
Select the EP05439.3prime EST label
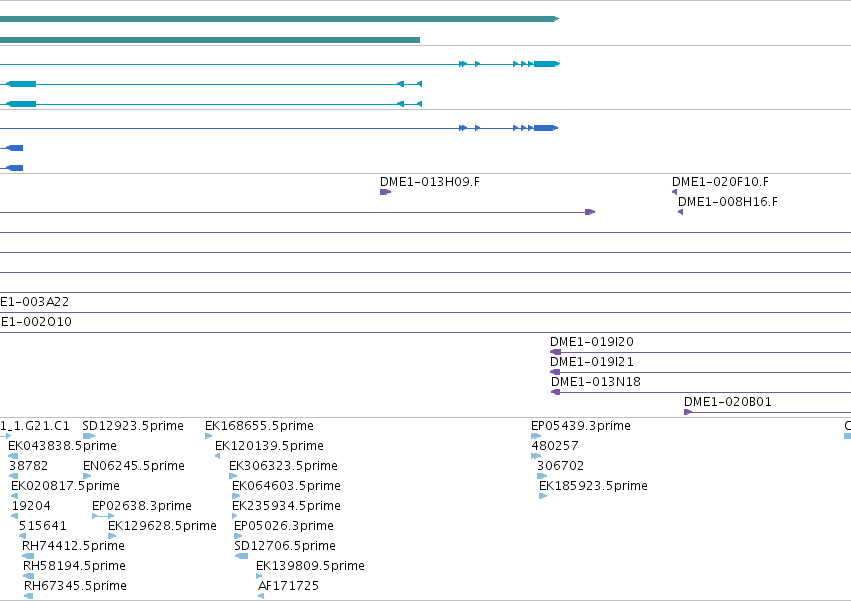click(x=581, y=426)
